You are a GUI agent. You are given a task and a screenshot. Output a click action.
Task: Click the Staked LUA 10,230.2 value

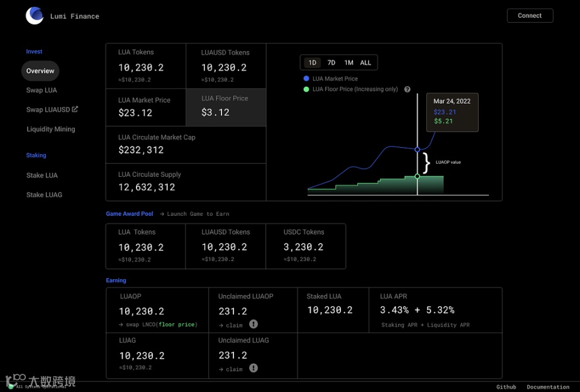click(x=330, y=310)
